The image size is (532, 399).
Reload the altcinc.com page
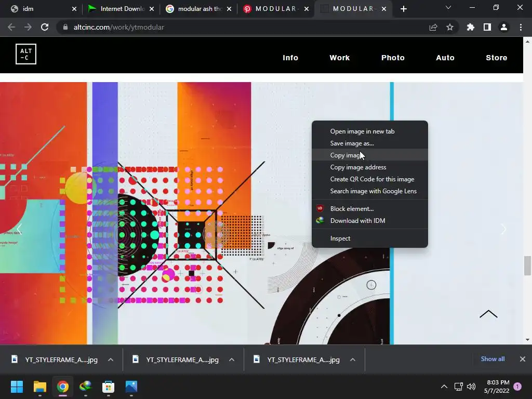[45, 27]
